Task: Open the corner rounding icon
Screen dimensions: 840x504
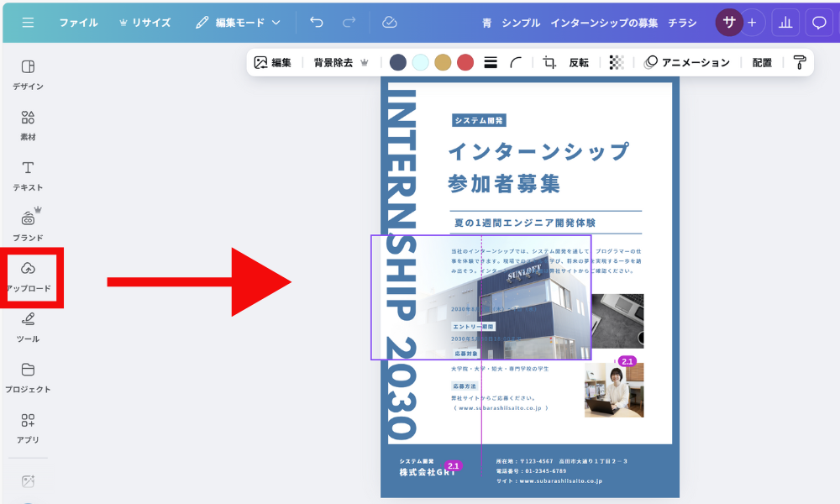Action: click(x=516, y=63)
